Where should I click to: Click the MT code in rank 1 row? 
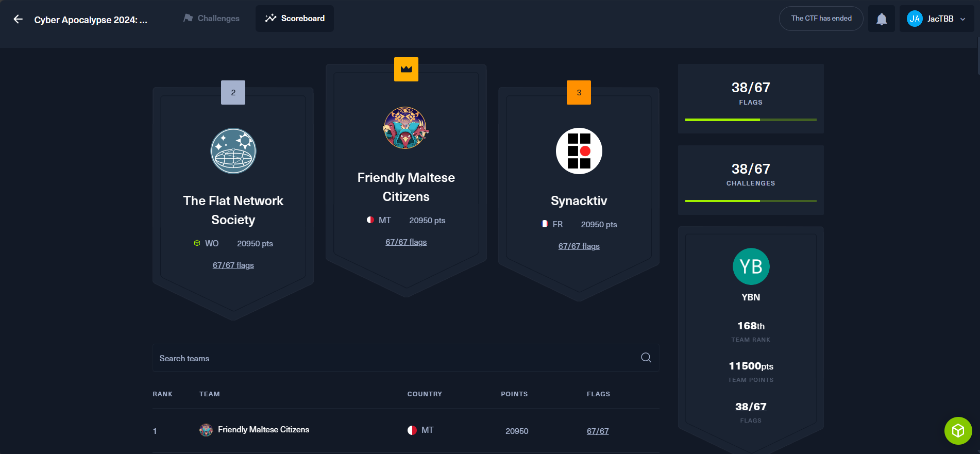[427, 430]
